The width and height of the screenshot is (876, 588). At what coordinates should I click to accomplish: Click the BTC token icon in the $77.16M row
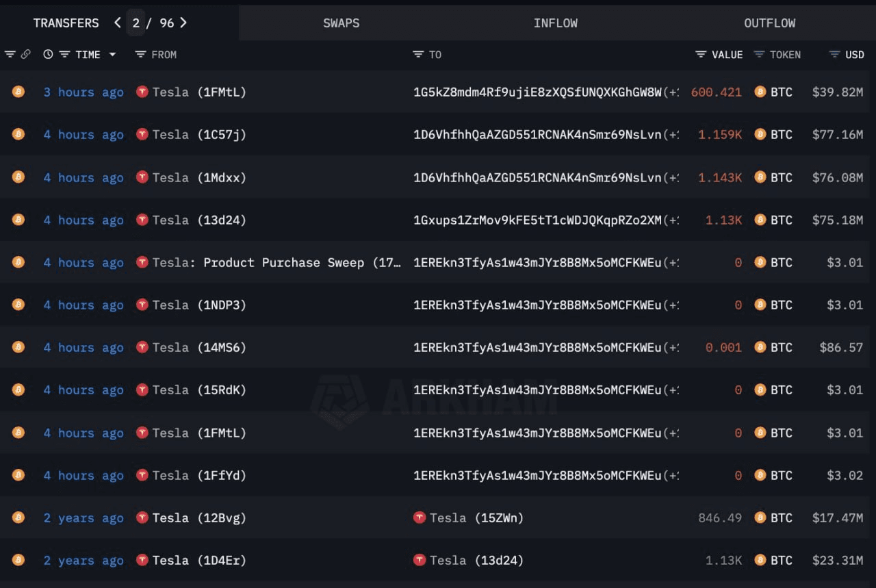[760, 134]
